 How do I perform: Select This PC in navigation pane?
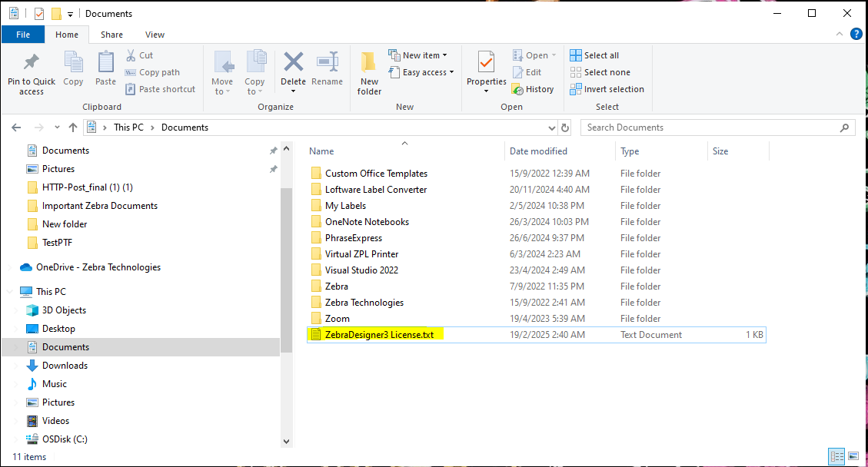pyautogui.click(x=51, y=292)
